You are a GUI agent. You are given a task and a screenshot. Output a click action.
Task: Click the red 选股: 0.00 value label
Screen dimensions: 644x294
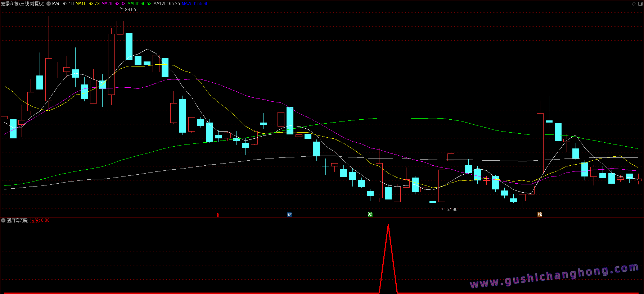click(x=40, y=220)
